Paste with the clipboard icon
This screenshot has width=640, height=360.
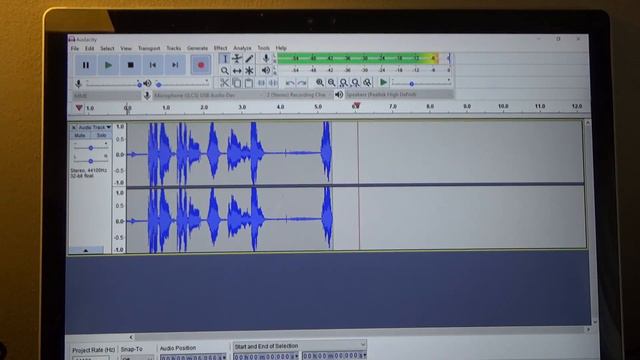pos(249,83)
